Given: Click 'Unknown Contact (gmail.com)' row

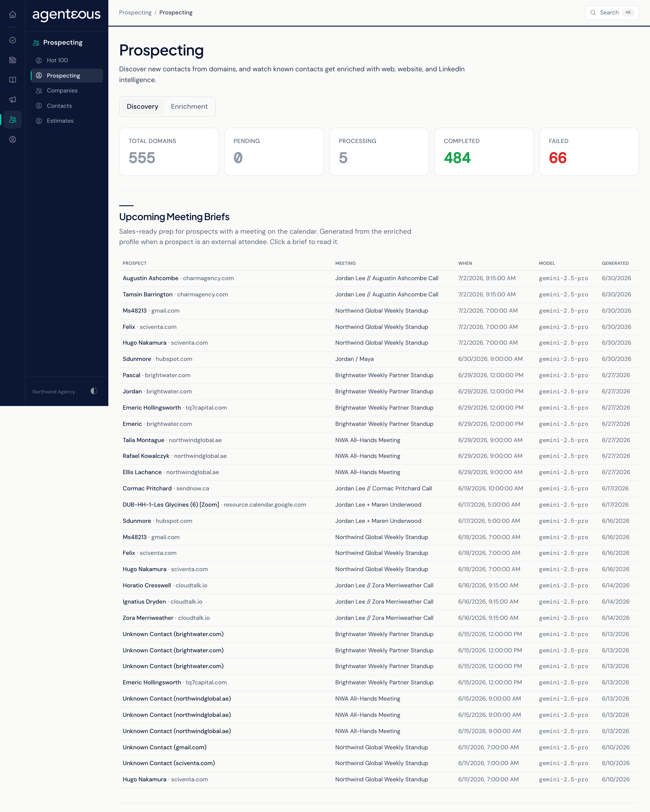Looking at the screenshot, I should coord(379,747).
